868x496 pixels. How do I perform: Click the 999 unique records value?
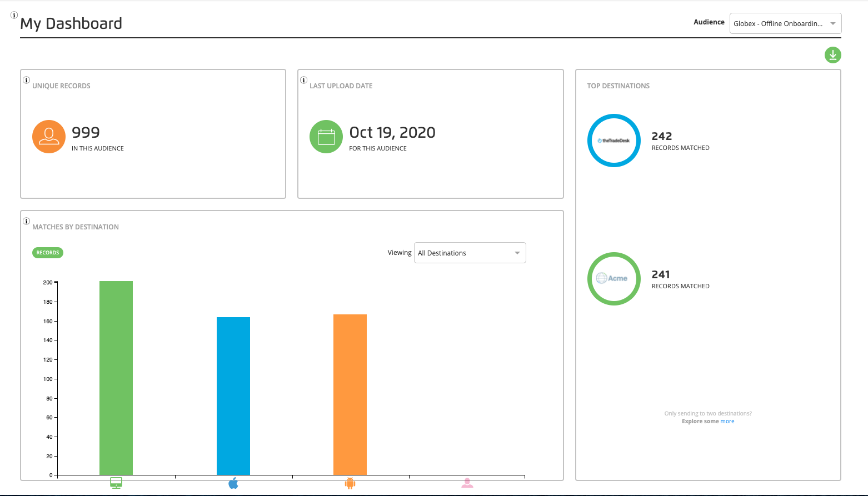coord(86,132)
